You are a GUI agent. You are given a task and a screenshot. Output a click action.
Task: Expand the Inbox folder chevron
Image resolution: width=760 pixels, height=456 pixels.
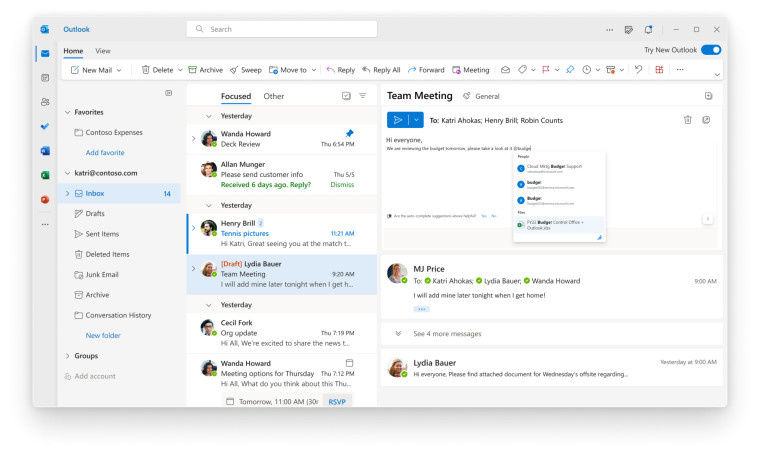[x=67, y=193]
